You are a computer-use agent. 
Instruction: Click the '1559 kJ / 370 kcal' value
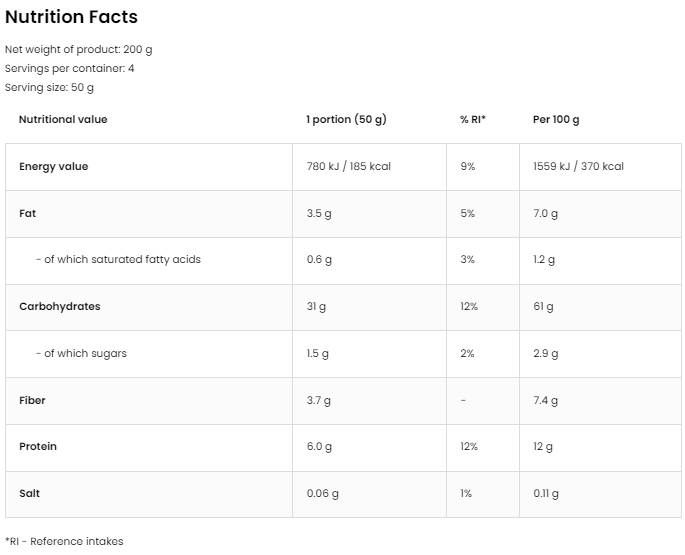pyautogui.click(x=578, y=166)
